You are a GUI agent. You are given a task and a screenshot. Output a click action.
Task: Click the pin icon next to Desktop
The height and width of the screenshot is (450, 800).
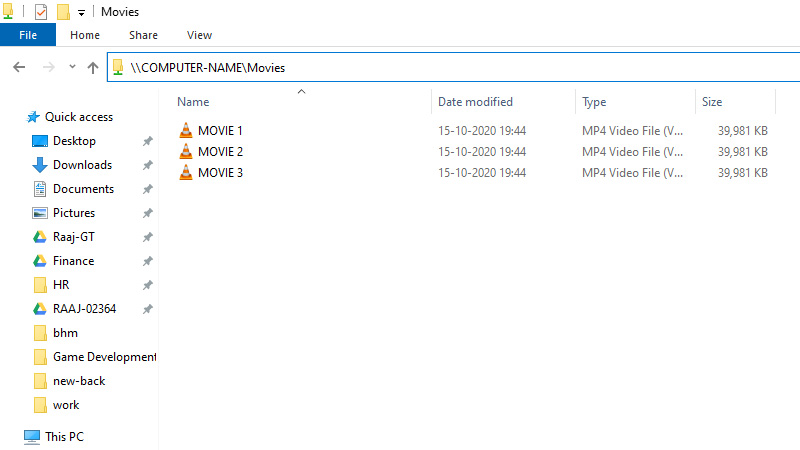(147, 141)
